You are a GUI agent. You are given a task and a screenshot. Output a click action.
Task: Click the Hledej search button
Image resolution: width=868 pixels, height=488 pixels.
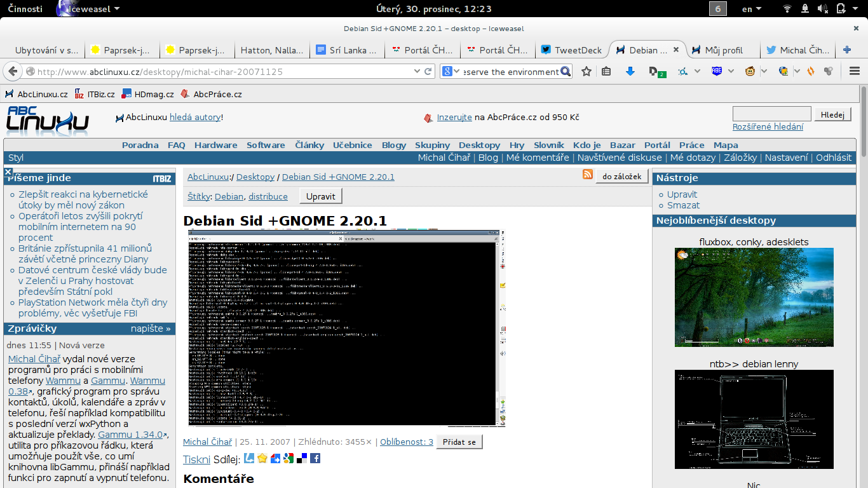(x=832, y=114)
